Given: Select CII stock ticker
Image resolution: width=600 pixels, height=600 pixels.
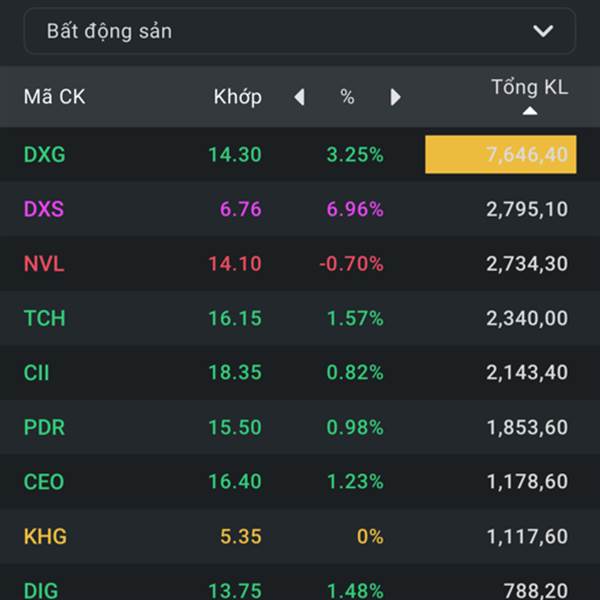Looking at the screenshot, I should point(36,373).
